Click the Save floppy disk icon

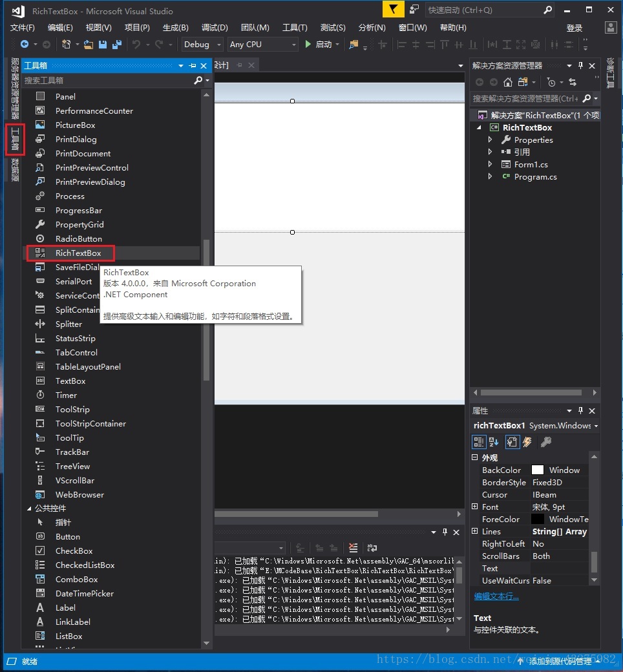(103, 44)
